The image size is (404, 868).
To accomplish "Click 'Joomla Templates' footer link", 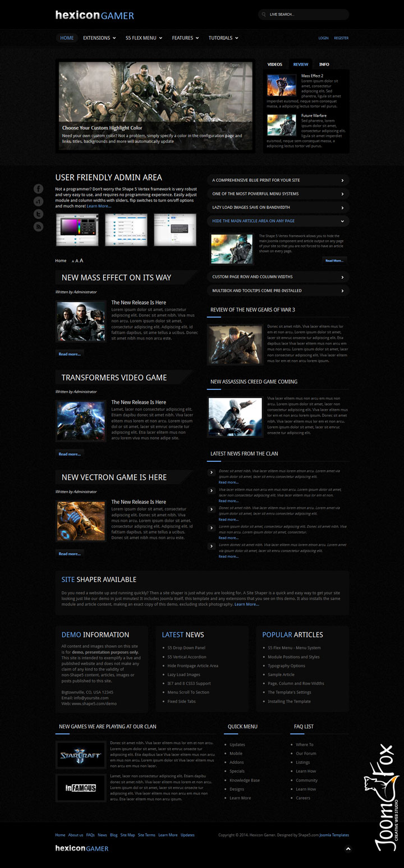I will coord(334,835).
